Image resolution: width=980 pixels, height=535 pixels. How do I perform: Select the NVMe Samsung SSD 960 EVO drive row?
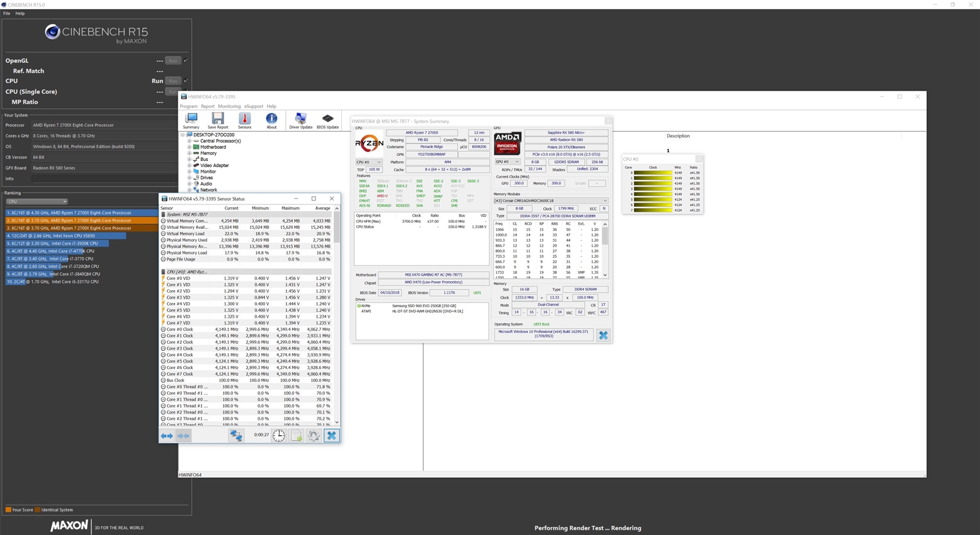422,305
